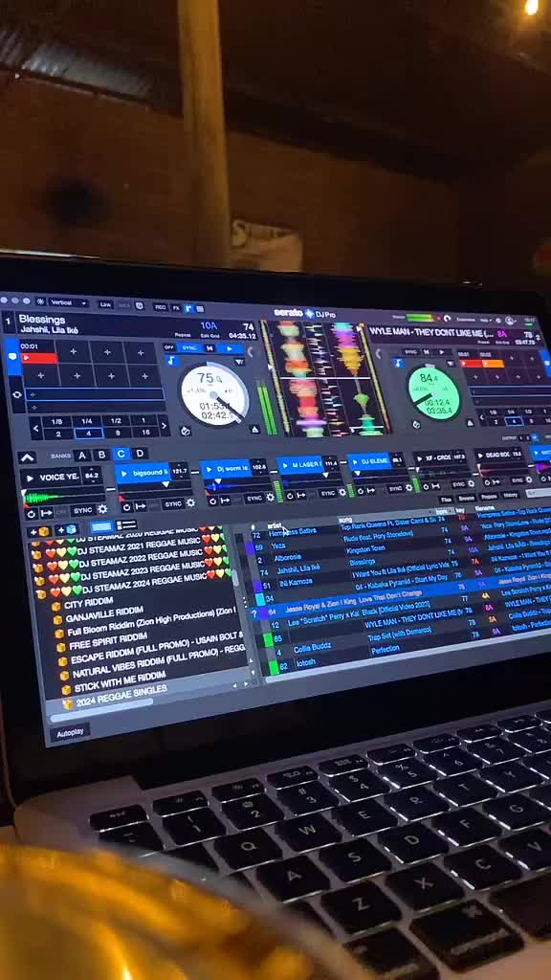This screenshot has width=551, height=980.
Task: Select 1/8 auto loop on deck 1
Action: click(x=57, y=421)
